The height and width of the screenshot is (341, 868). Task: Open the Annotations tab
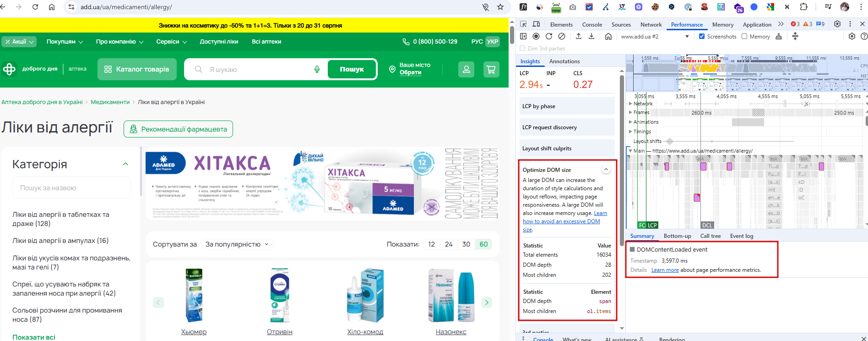[x=564, y=61]
